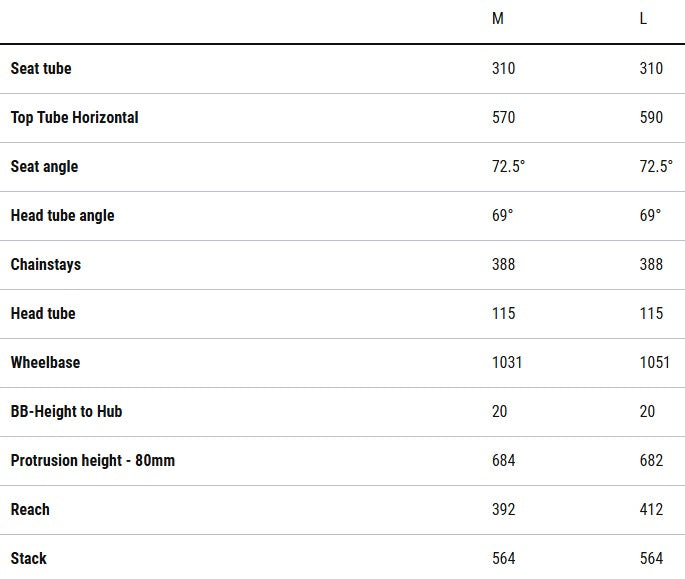Click the Protrusion height - 80mm label
685x579 pixels.
point(93,461)
